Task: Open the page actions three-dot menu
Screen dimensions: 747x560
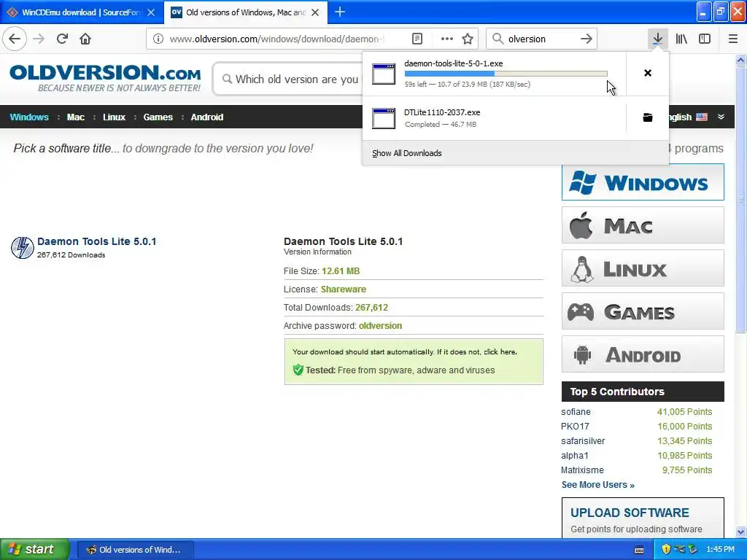Action: [447, 39]
